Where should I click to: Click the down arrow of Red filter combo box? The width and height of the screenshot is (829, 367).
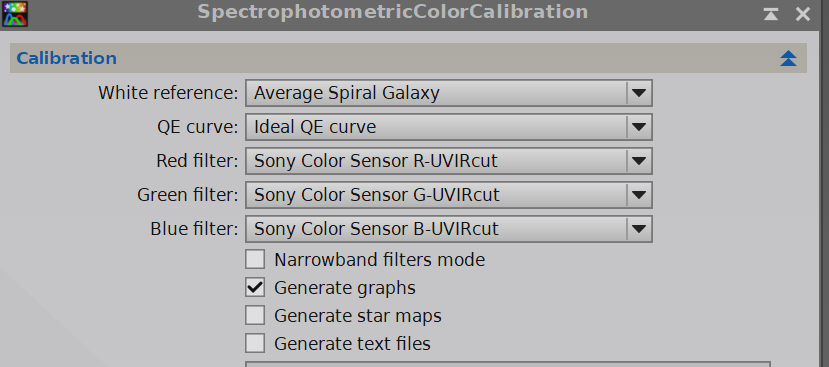639,161
